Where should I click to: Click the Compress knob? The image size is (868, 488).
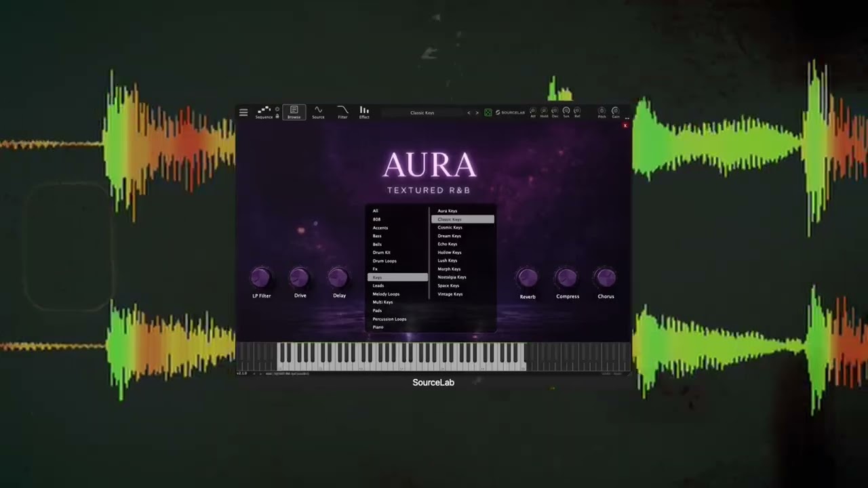pos(567,278)
